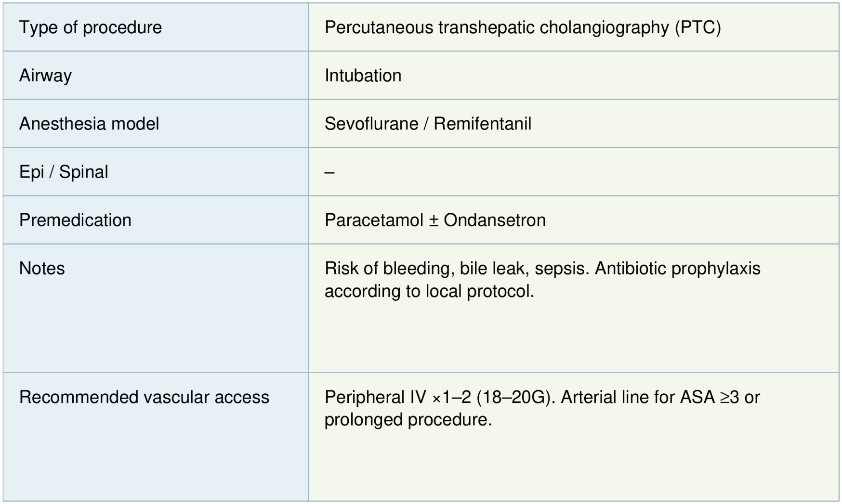842x504 pixels.
Task: Click the "Recommended vascular access" label
Action: 144,397
